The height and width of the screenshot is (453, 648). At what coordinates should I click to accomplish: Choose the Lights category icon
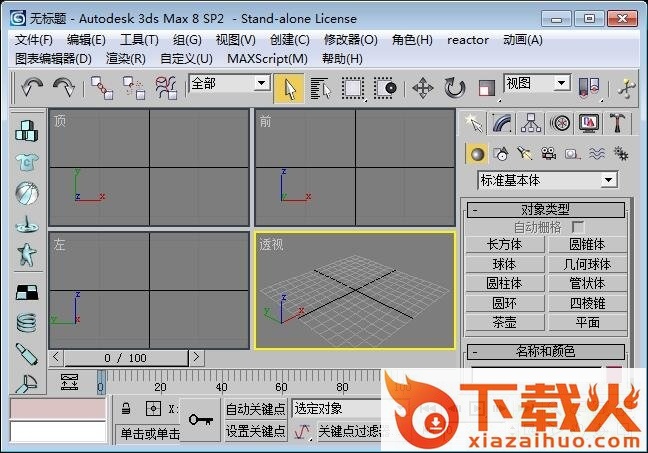[x=524, y=153]
